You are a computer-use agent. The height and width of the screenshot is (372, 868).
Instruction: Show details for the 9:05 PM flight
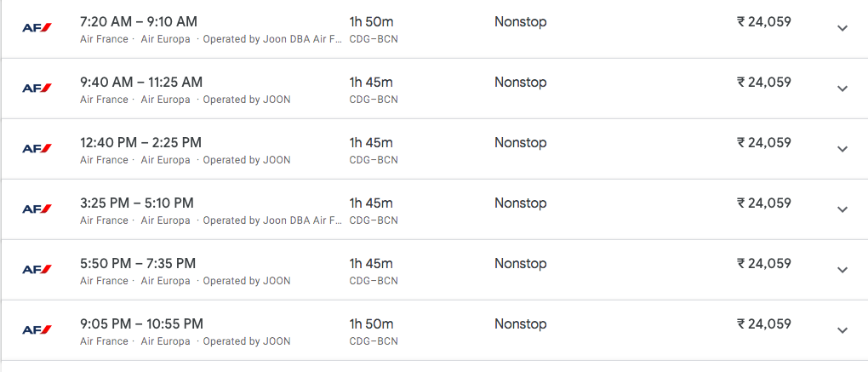click(x=842, y=330)
